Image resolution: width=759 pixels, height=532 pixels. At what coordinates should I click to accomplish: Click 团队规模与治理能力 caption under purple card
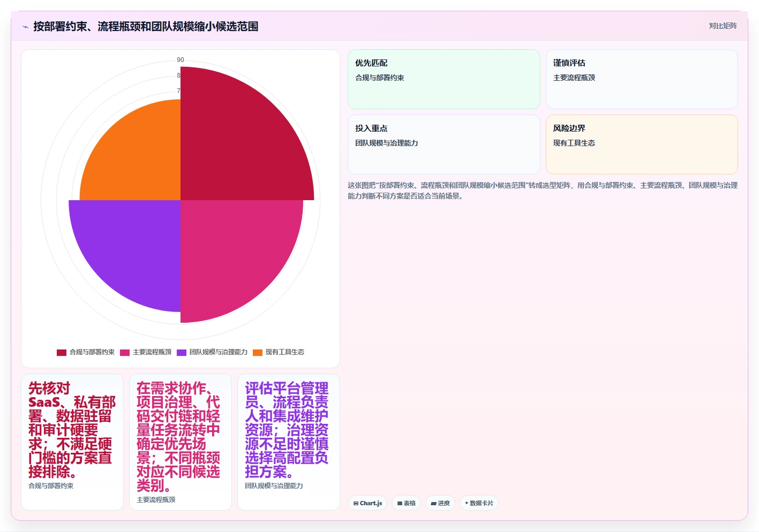pyautogui.click(x=274, y=486)
